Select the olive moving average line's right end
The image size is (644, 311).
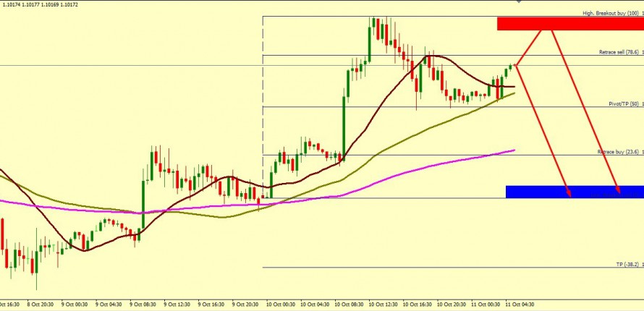pos(513,93)
